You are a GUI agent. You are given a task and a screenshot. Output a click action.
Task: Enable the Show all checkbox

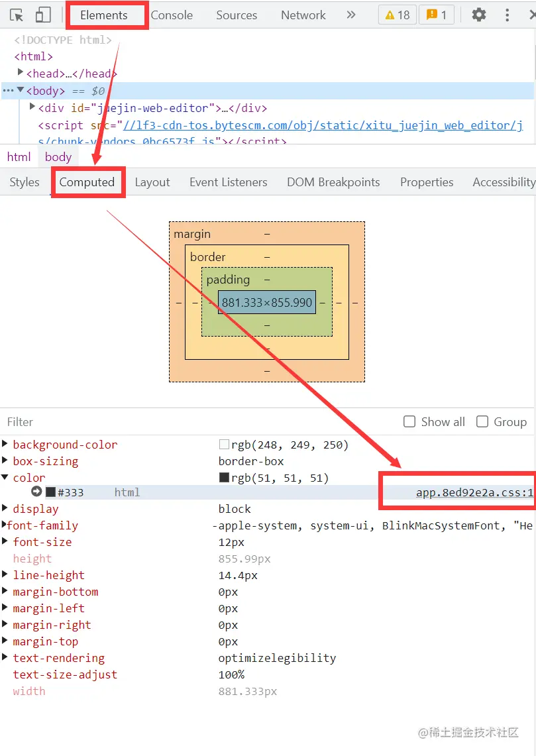(409, 421)
